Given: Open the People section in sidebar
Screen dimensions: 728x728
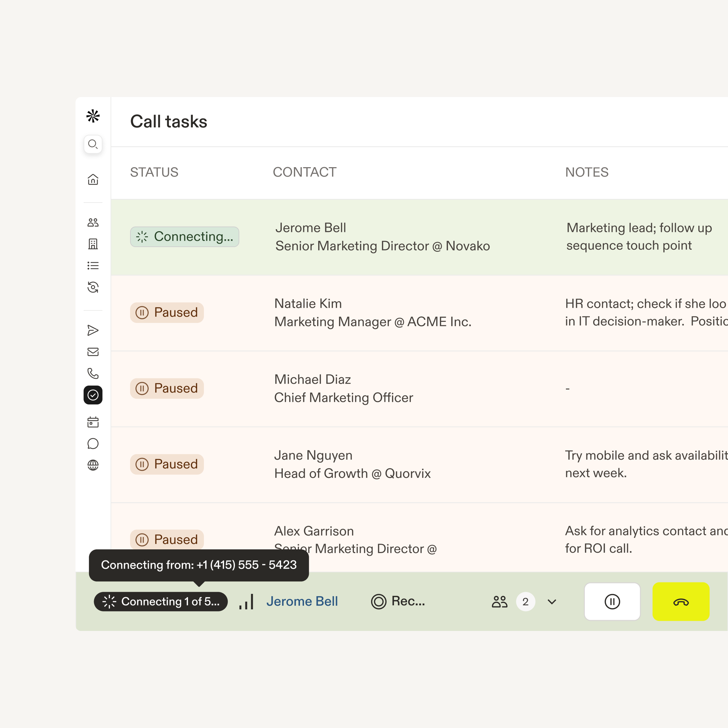Looking at the screenshot, I should [93, 222].
